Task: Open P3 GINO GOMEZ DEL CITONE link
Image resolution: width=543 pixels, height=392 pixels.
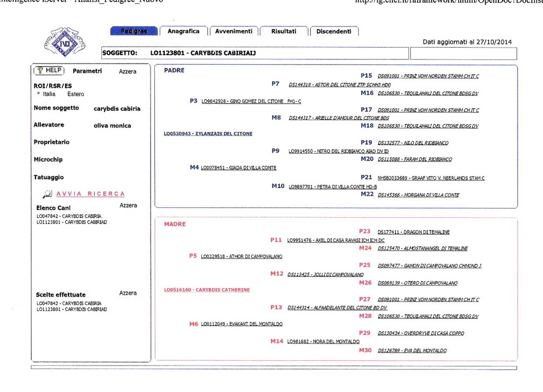Action: tap(251, 101)
